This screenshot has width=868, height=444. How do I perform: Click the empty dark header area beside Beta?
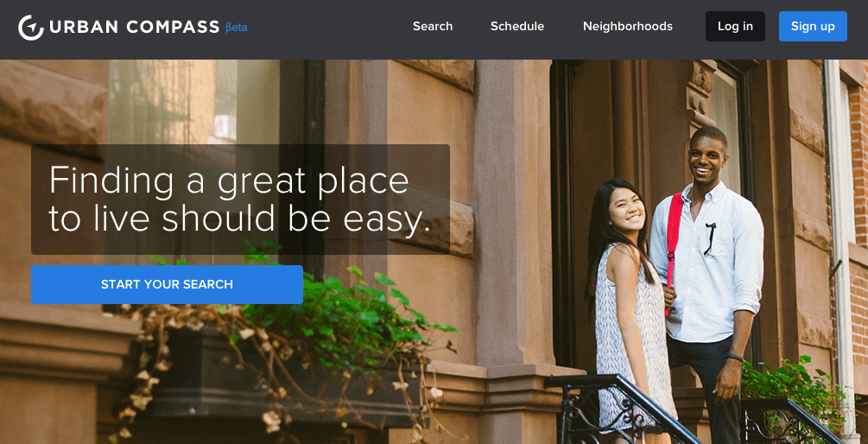click(x=326, y=28)
